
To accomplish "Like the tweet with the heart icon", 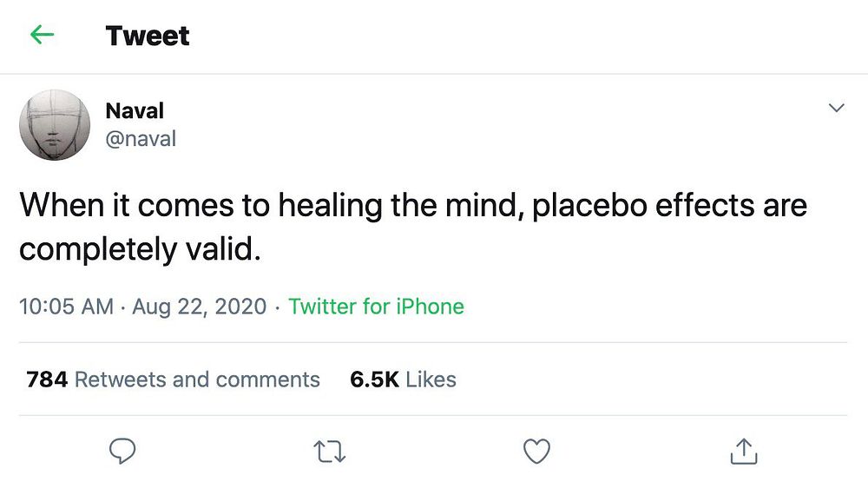I will (537, 450).
